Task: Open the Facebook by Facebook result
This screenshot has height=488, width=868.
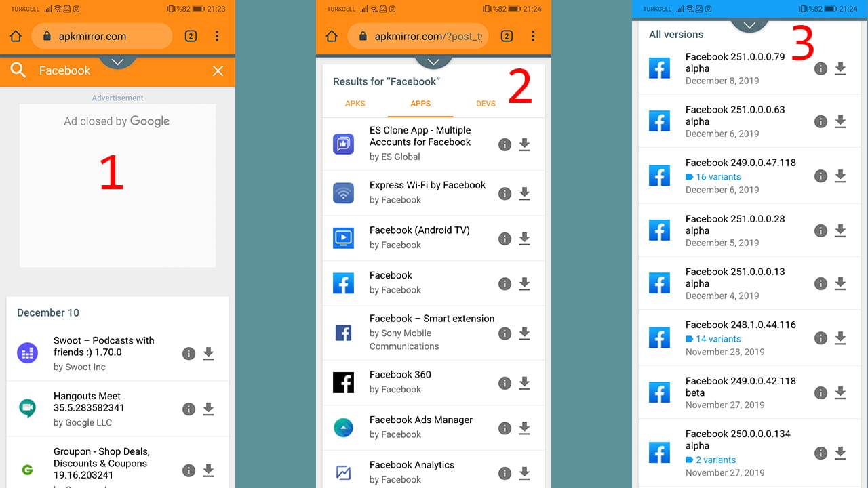Action: coord(433,283)
